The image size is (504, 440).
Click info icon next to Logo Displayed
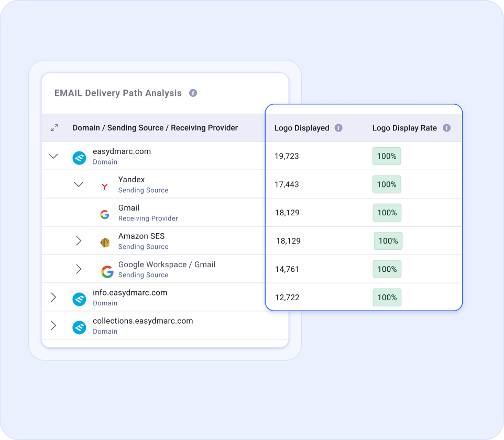point(338,128)
